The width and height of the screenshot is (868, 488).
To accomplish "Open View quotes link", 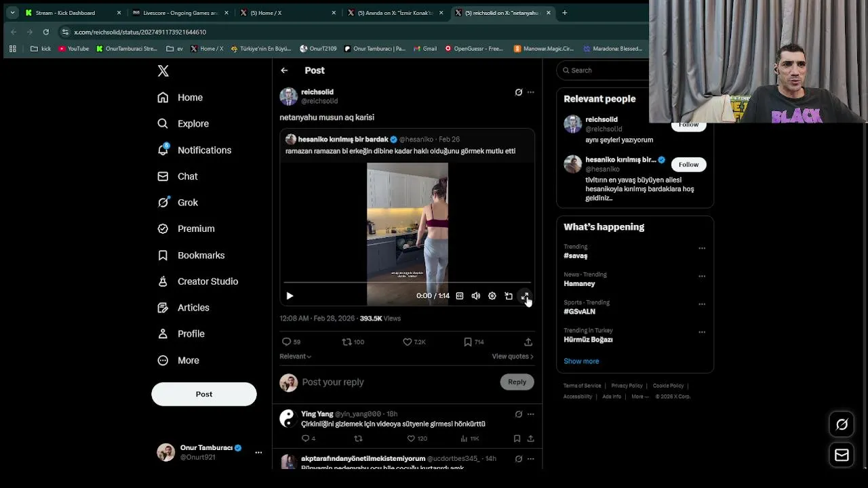I will coord(513,357).
